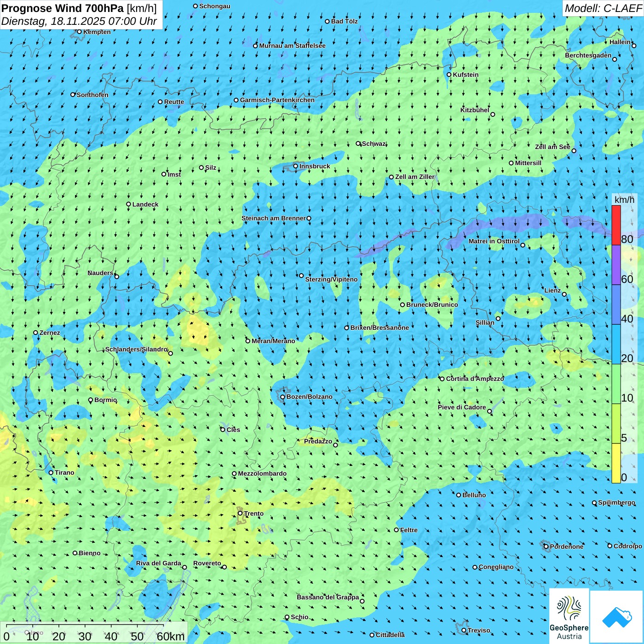Click the 'Sillian' label

point(485,322)
